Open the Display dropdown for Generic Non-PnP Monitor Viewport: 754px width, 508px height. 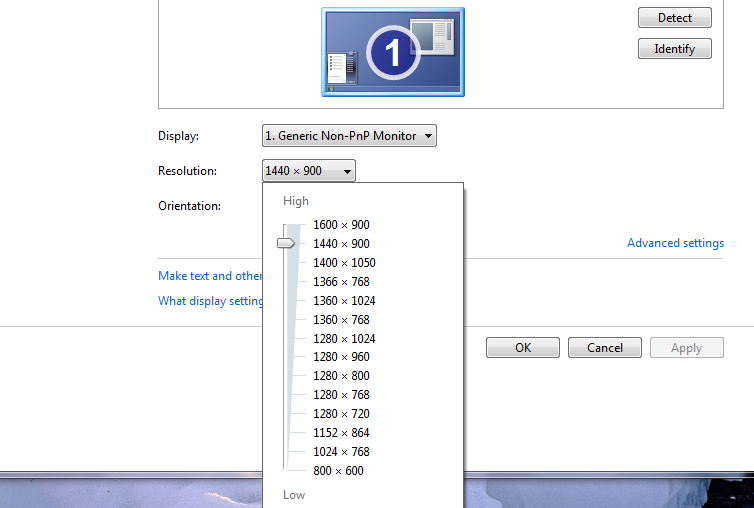point(349,136)
